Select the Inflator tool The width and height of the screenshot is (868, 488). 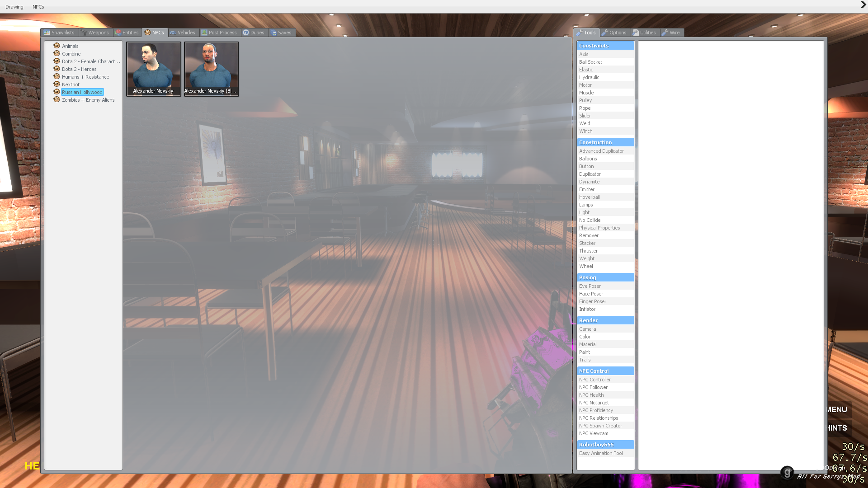pos(605,309)
